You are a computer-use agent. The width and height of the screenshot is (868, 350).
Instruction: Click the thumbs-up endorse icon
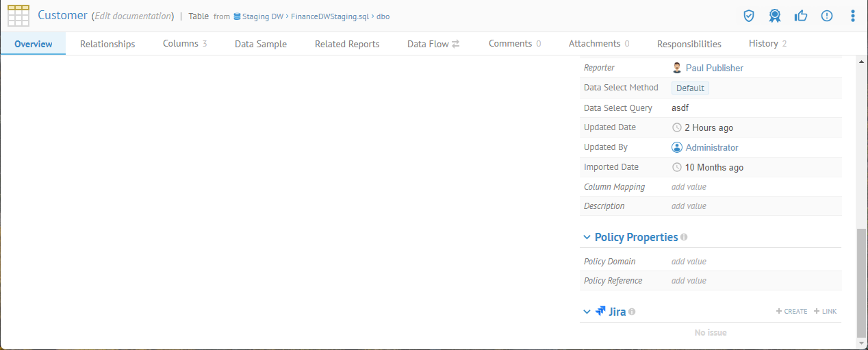800,16
